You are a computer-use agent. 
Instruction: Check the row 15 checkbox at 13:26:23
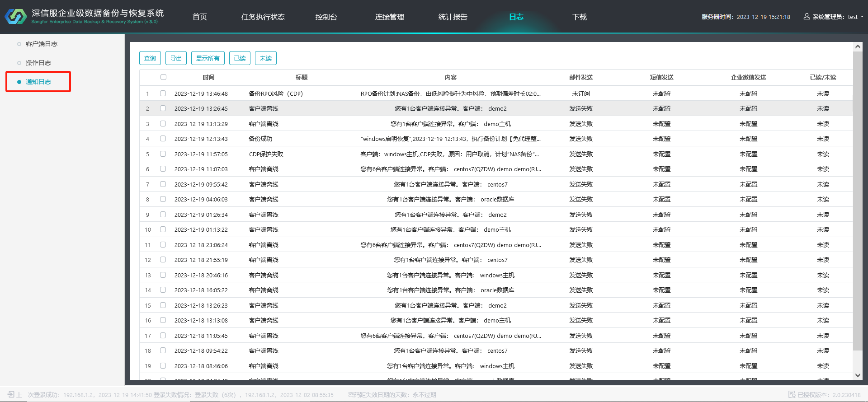(x=163, y=305)
